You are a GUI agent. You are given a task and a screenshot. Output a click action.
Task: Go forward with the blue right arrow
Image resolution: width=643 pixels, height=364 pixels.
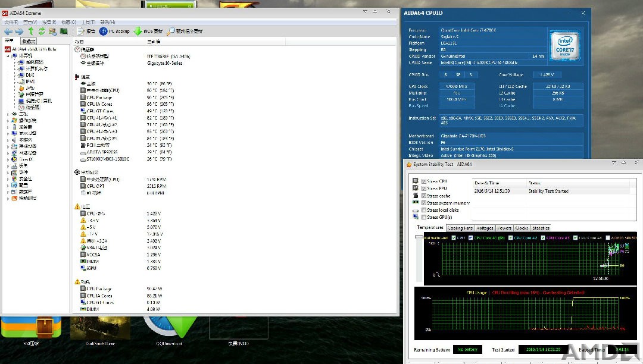19,31
